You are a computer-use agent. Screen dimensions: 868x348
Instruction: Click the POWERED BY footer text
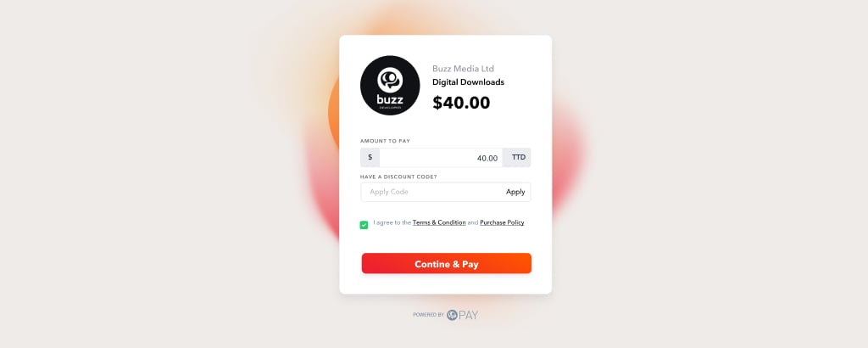point(428,315)
